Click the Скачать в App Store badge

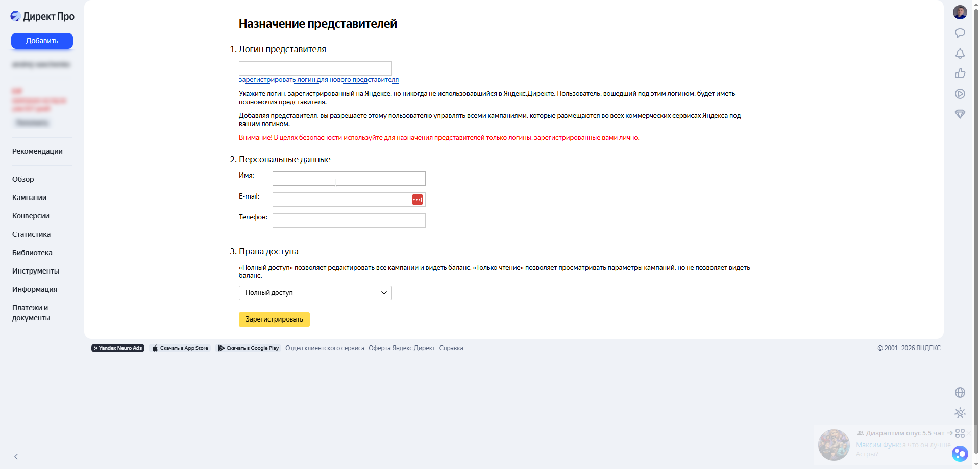[181, 348]
